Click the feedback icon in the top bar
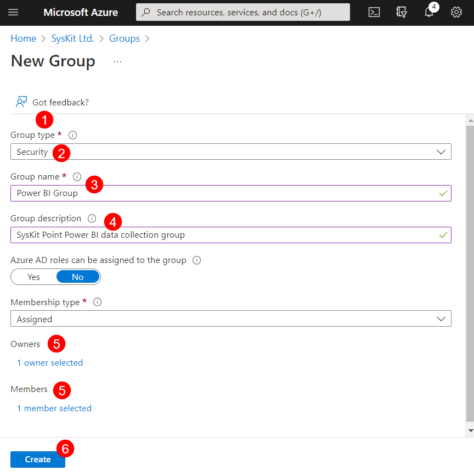This screenshot has width=474, height=476. [402, 12]
